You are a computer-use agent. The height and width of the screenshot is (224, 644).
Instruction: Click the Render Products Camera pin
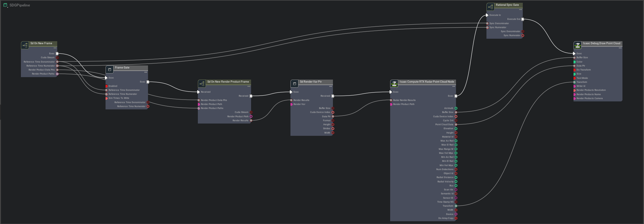[574, 98]
